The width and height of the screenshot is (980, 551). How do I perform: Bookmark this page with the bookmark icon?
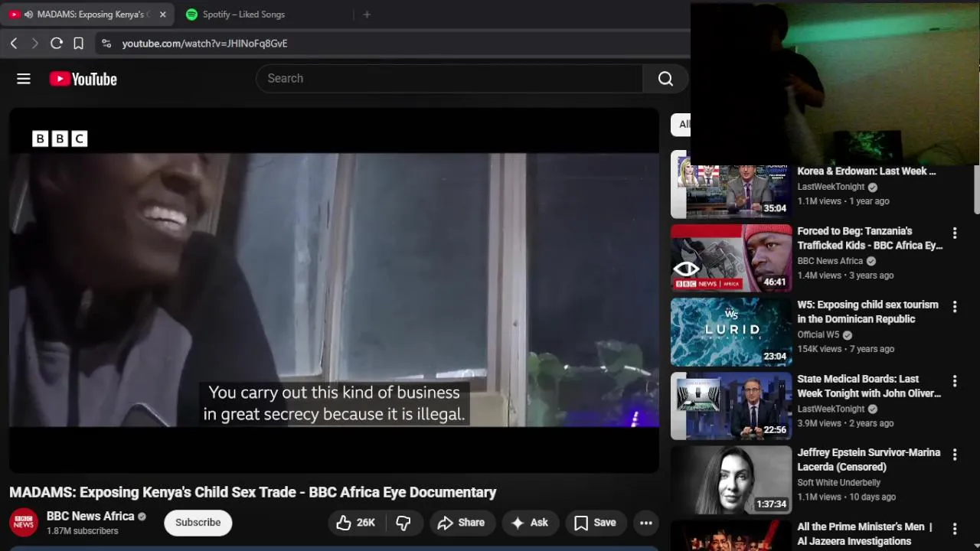(78, 44)
